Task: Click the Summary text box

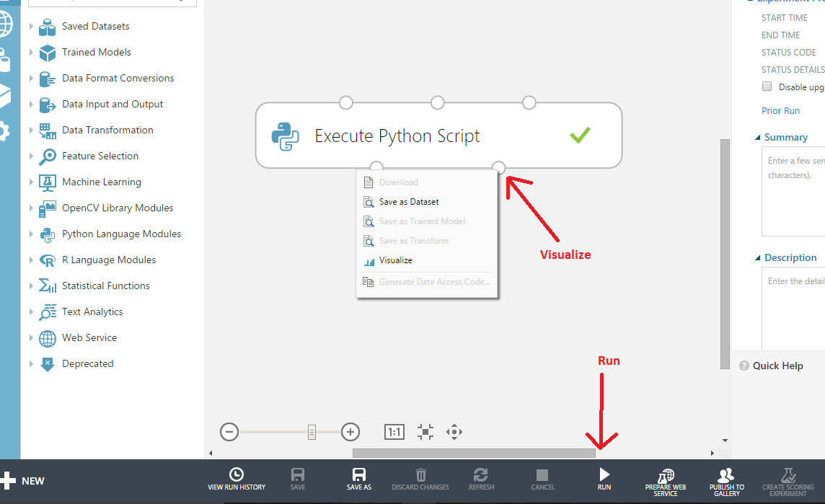Action: tap(793, 192)
